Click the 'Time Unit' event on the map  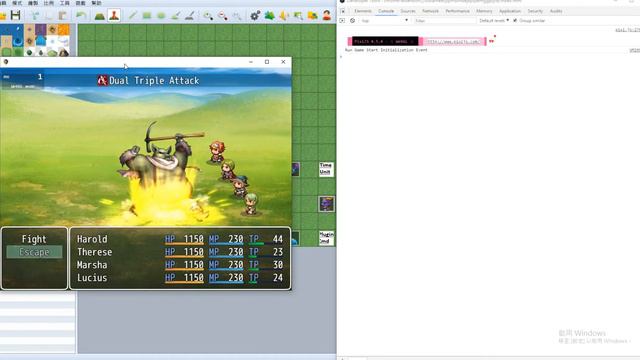[326, 169]
